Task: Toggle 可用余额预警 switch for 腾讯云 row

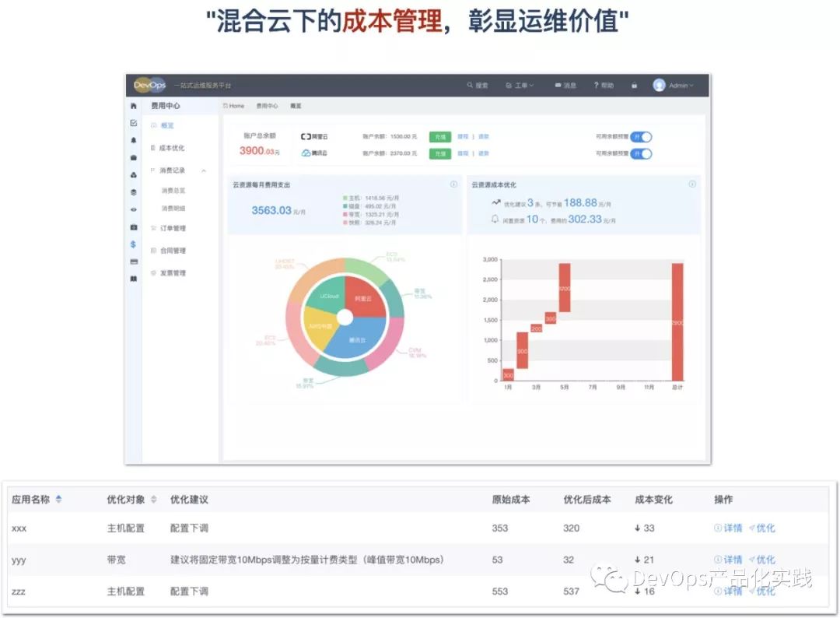Action: point(641,154)
